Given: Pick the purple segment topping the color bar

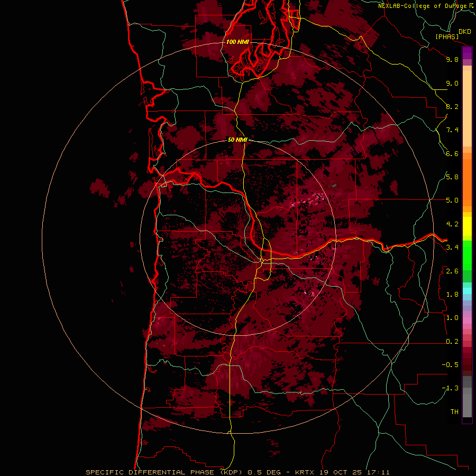Looking at the screenshot, I should pyautogui.click(x=467, y=53).
